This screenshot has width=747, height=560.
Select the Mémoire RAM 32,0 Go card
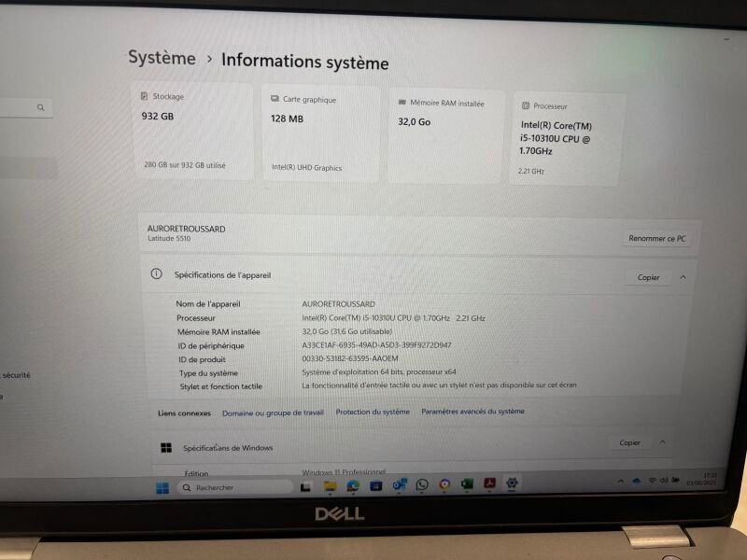(x=445, y=136)
